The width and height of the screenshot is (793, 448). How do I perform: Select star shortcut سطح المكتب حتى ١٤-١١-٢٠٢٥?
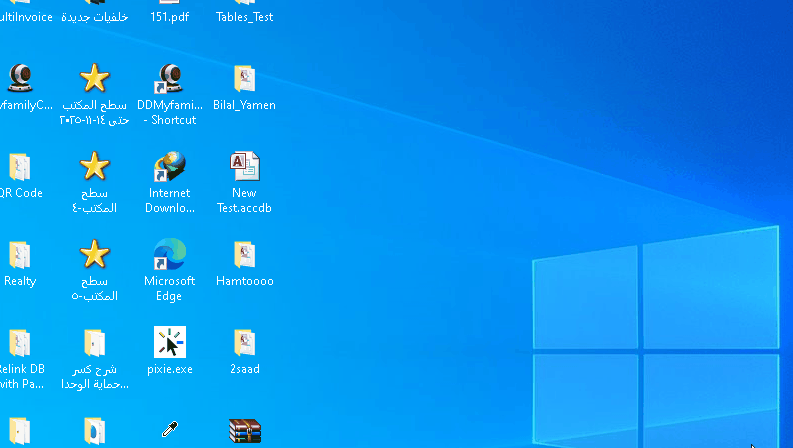click(x=94, y=79)
